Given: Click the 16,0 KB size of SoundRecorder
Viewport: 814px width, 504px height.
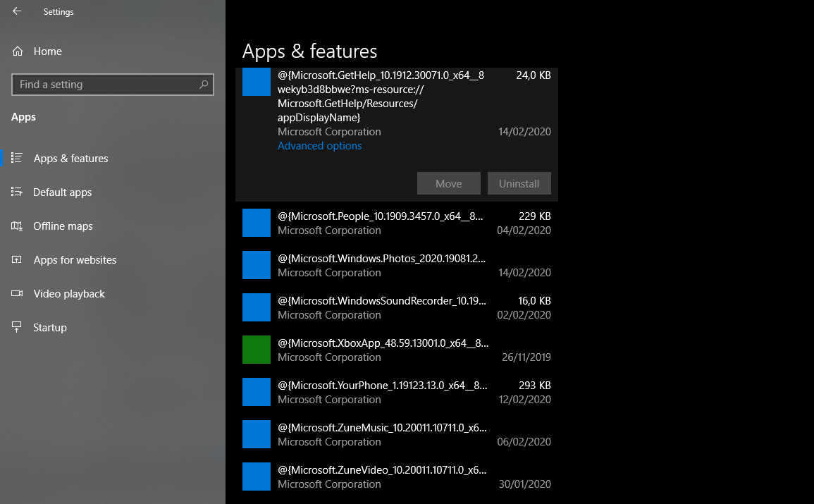Looking at the screenshot, I should click(x=534, y=301).
